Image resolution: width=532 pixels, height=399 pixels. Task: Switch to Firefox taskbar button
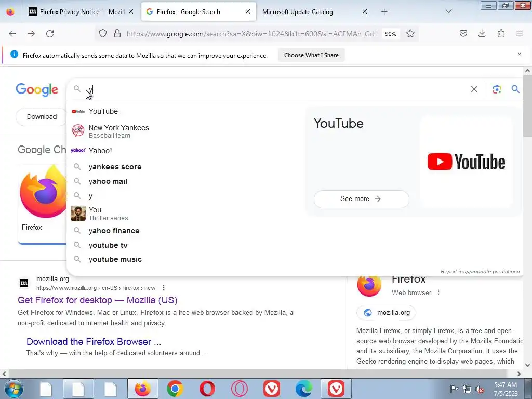click(142, 389)
